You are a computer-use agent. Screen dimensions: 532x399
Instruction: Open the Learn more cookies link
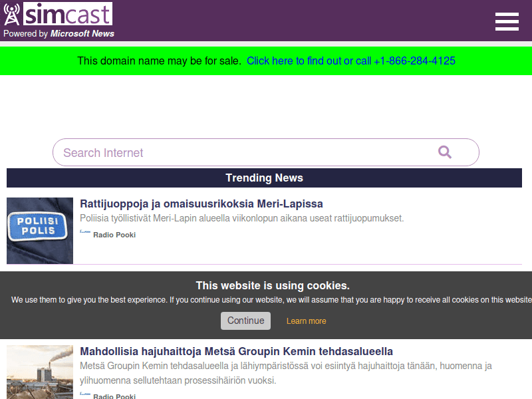(x=306, y=321)
